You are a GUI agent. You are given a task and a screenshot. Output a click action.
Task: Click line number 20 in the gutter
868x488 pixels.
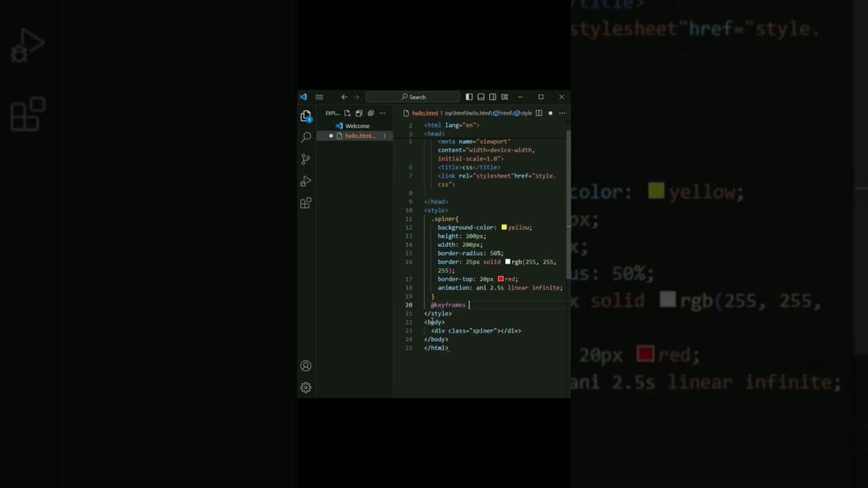pos(409,305)
